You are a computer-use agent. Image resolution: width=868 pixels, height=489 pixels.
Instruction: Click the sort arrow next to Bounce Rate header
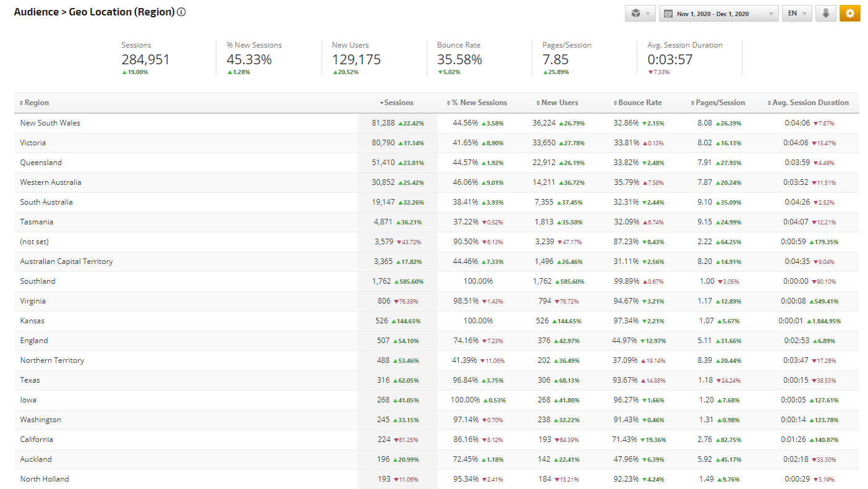(615, 103)
